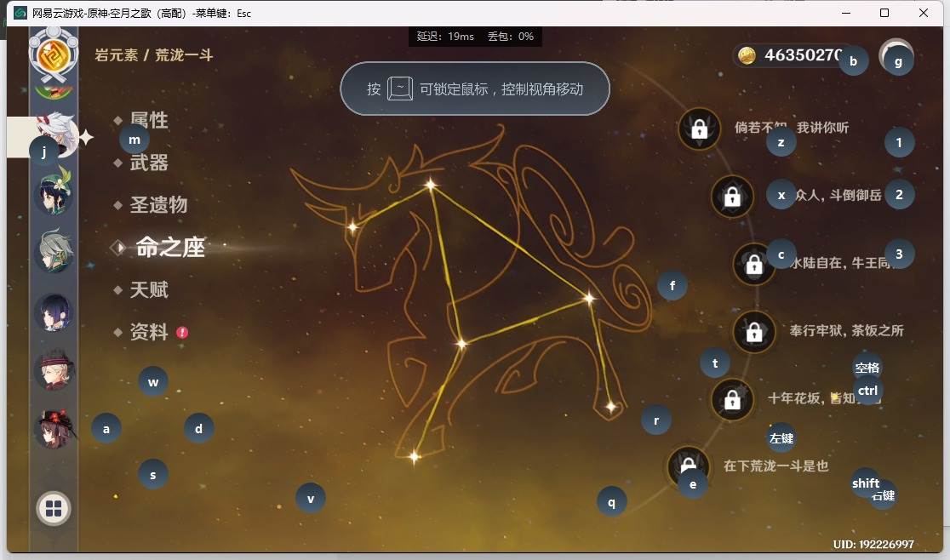
Task: Maximize the cloud gaming window
Action: (884, 13)
